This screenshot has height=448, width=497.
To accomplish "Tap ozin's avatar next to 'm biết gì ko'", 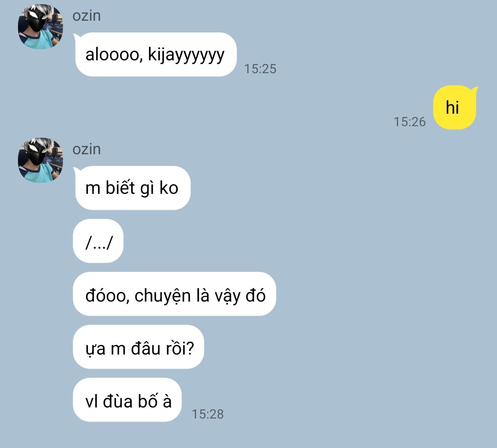I will [40, 160].
